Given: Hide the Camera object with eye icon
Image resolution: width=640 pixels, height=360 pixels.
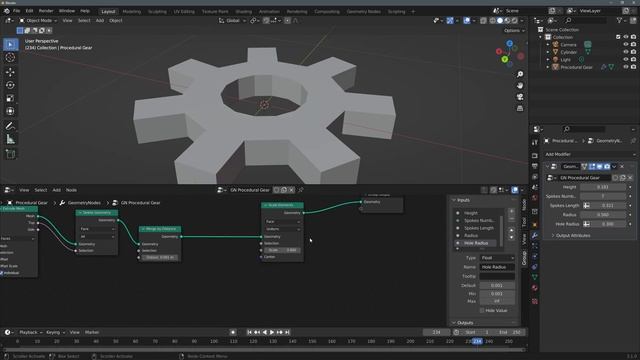Looking at the screenshot, I should point(626,44).
